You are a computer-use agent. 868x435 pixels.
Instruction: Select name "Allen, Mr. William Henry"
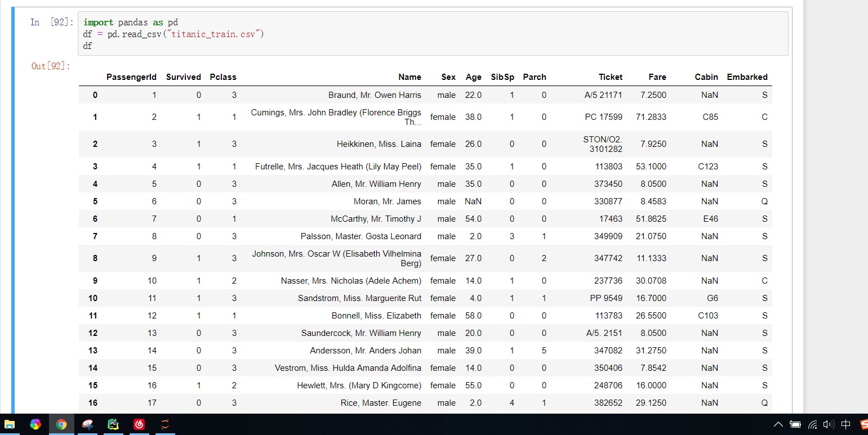point(376,184)
